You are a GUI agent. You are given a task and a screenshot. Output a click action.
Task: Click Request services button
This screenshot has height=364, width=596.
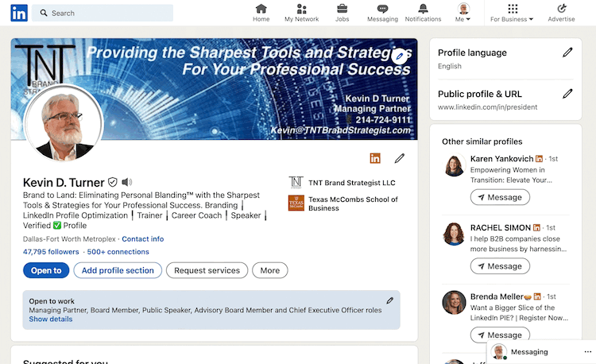(207, 270)
